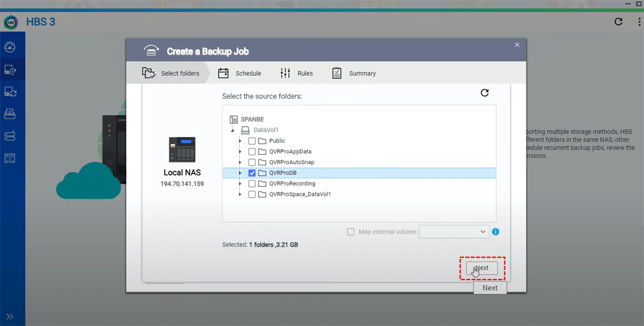Click the Selected 1 folders 3.21 GB text

(260, 245)
